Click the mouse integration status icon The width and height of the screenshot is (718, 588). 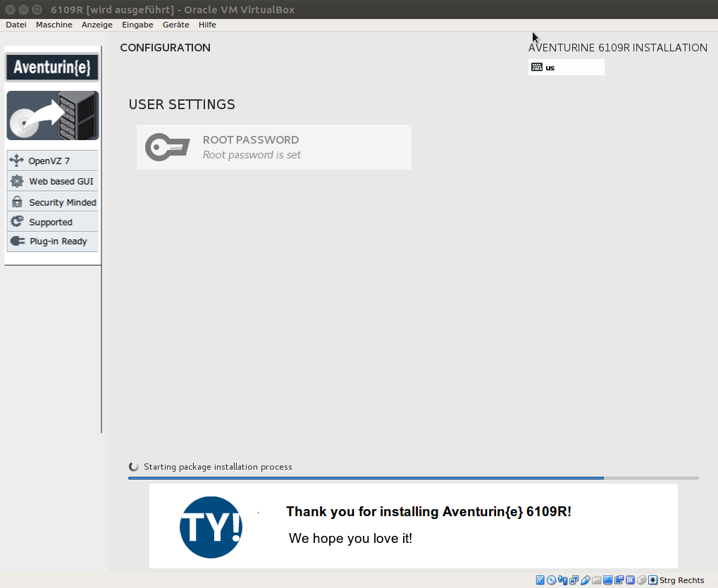click(641, 580)
